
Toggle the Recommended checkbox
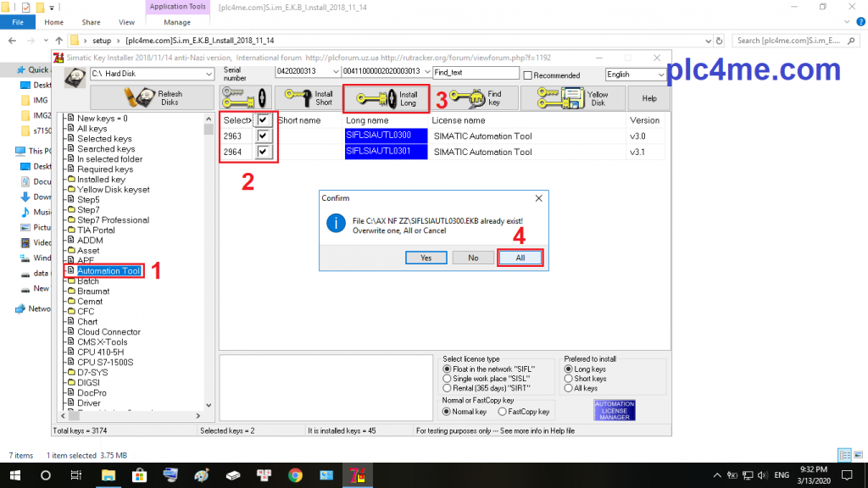pyautogui.click(x=528, y=75)
